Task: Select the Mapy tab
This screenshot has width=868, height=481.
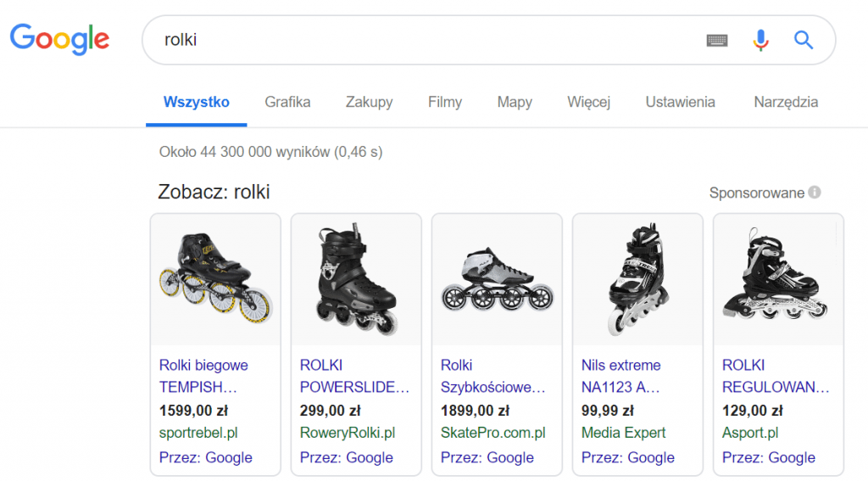Action: [x=515, y=102]
